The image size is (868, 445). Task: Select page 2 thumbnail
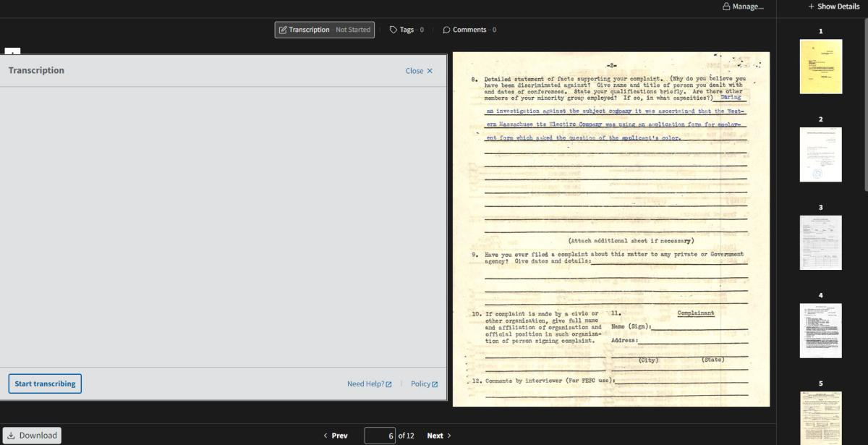[820, 154]
